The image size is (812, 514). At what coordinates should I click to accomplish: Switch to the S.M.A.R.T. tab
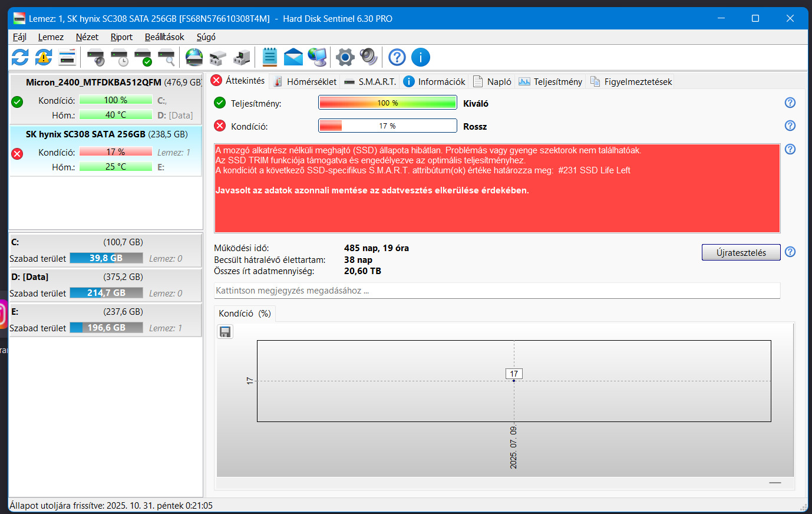click(x=370, y=81)
